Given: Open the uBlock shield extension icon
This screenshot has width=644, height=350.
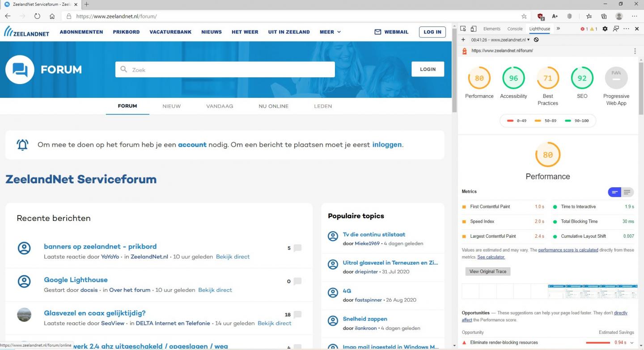Looking at the screenshot, I should (x=540, y=16).
